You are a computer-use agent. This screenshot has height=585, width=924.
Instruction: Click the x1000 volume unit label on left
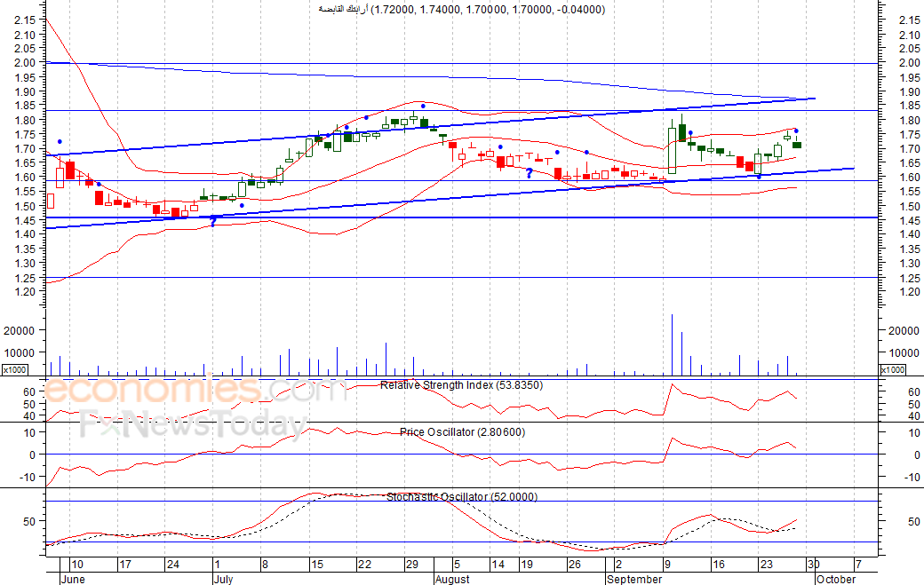click(15, 369)
